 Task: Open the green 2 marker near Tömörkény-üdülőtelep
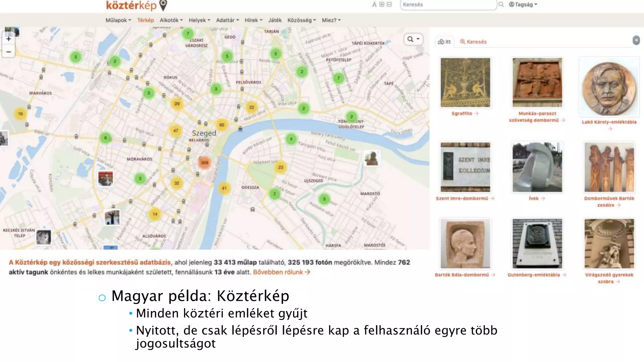click(352, 117)
